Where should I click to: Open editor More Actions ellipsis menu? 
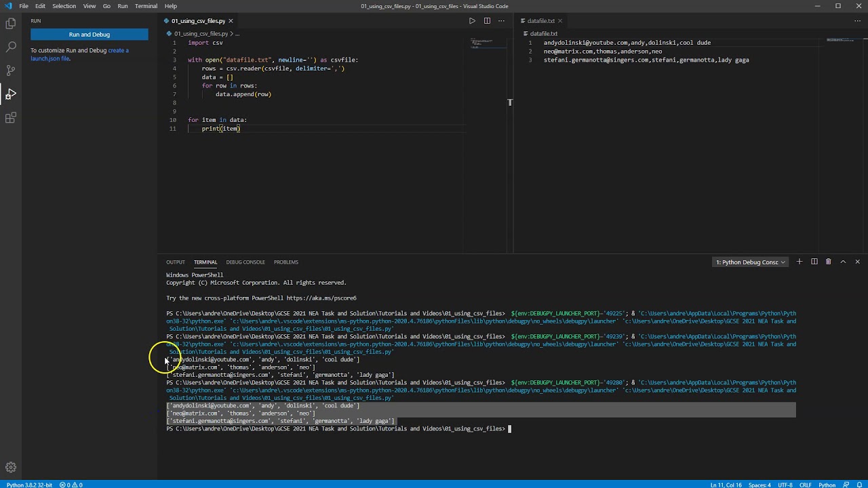click(x=502, y=21)
